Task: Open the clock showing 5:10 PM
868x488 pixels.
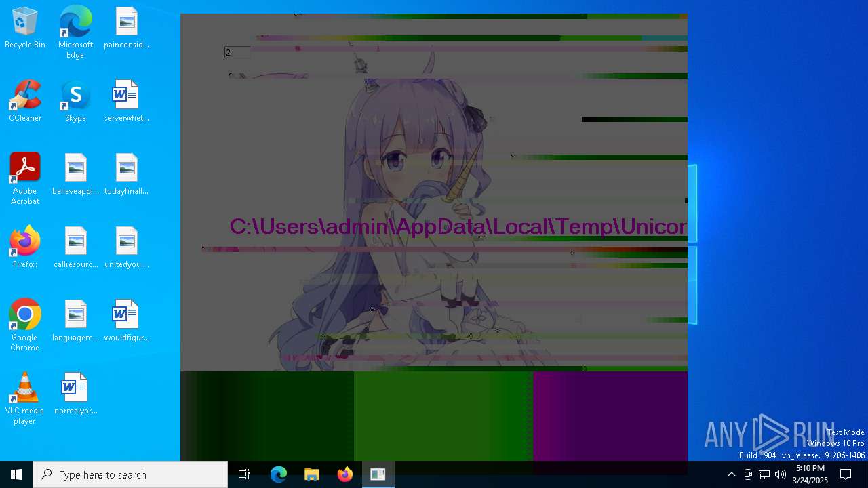Action: 810,474
